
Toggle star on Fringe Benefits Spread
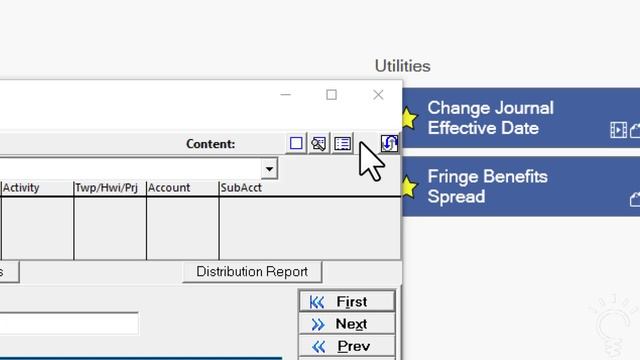(x=409, y=187)
